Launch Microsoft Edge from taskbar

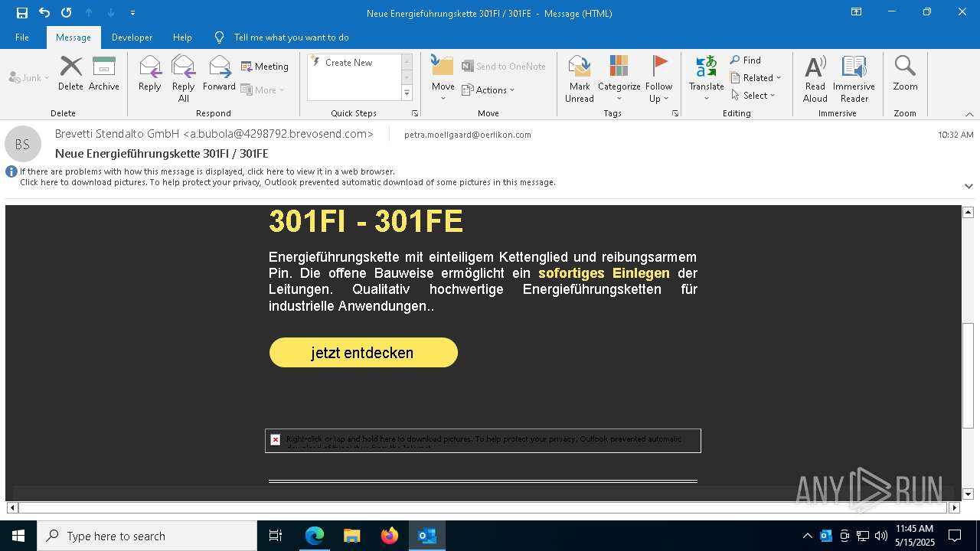(315, 536)
